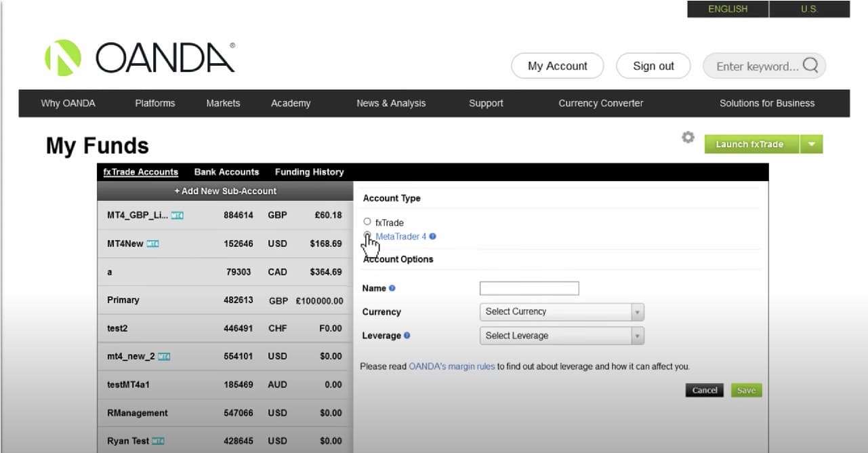The width and height of the screenshot is (868, 453).
Task: Expand the Launch fxTrade dropdown arrow
Action: (x=811, y=144)
